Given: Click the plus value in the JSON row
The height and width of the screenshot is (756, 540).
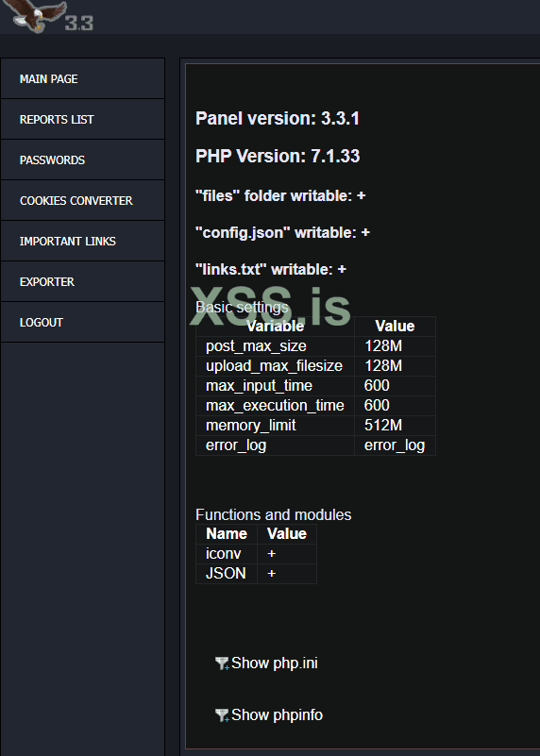Looking at the screenshot, I should pos(287,574).
